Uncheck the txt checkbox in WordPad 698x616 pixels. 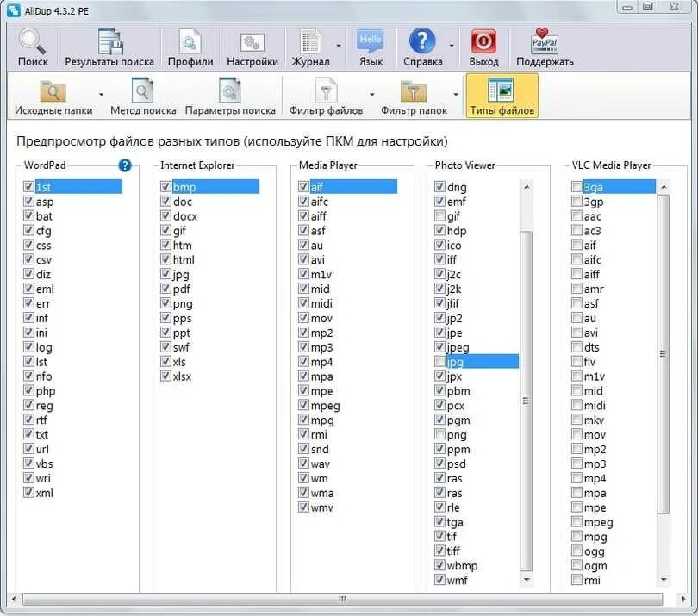[x=28, y=434]
